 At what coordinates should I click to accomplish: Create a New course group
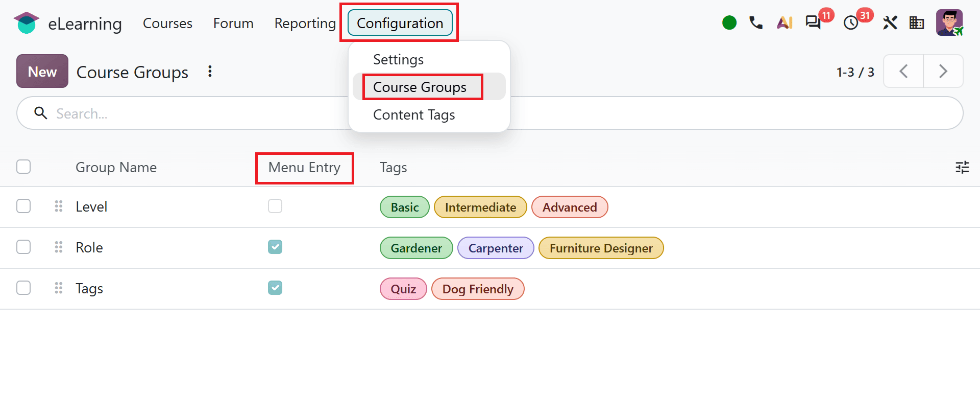coord(42,72)
